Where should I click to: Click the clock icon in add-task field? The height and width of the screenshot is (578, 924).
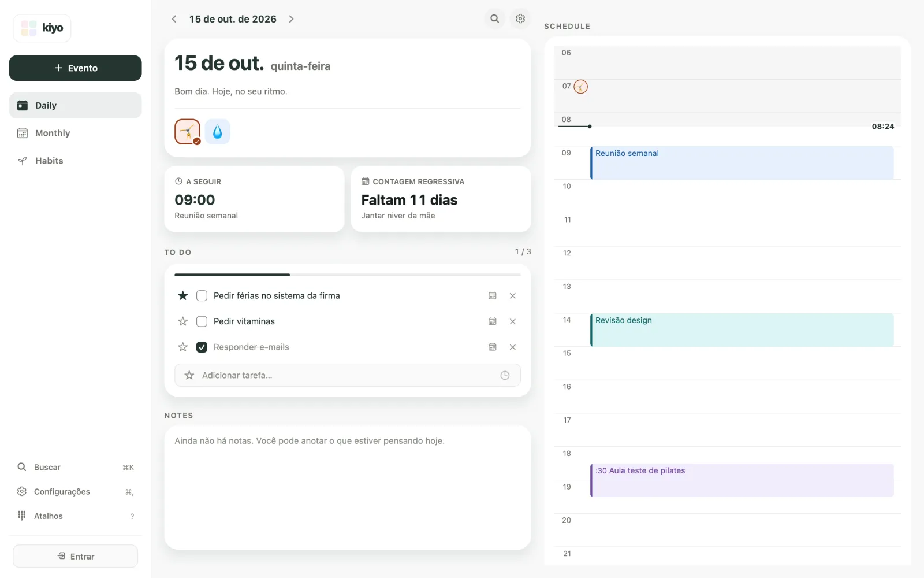click(x=505, y=375)
